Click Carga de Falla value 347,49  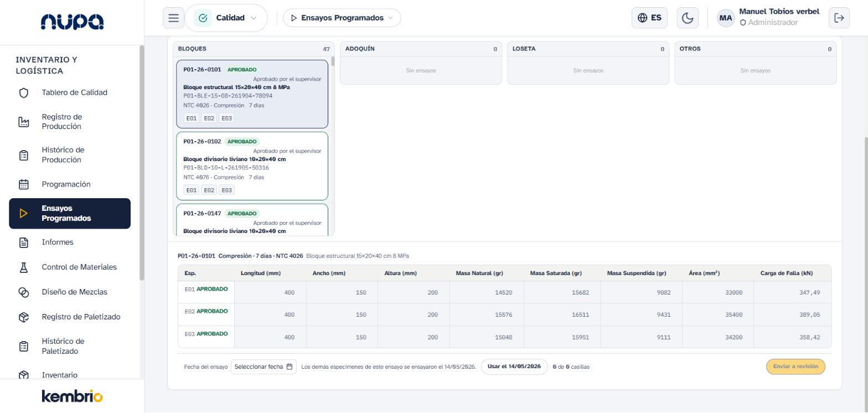[x=793, y=292]
